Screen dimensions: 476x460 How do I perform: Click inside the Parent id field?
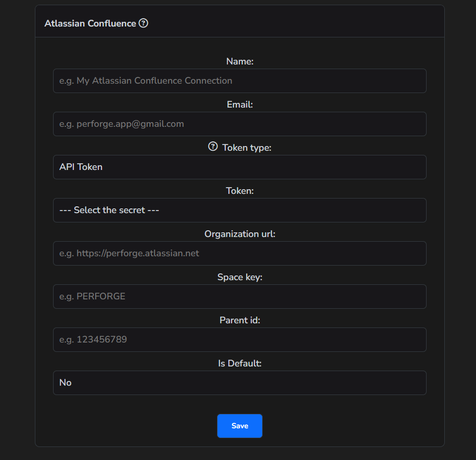point(239,339)
